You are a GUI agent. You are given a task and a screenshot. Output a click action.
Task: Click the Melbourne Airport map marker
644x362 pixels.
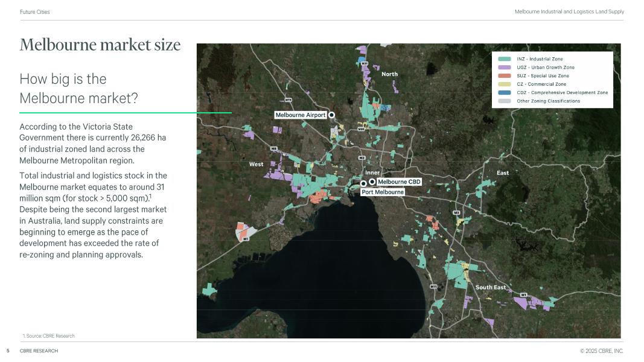(x=331, y=115)
